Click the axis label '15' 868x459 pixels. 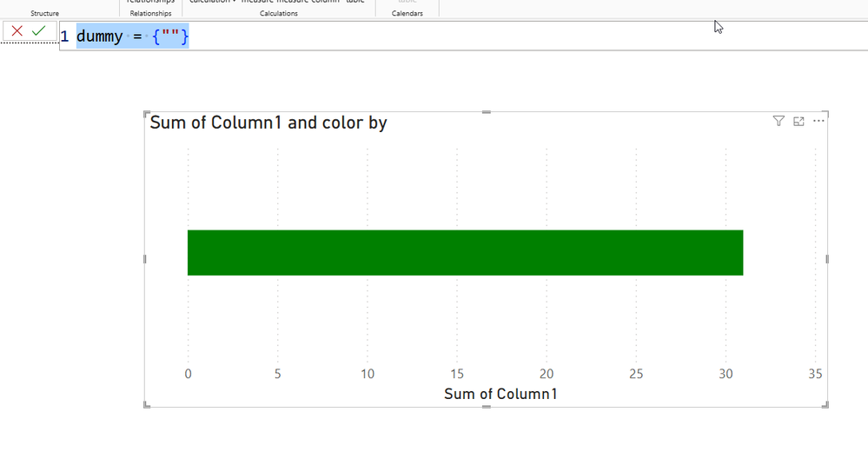point(457,374)
